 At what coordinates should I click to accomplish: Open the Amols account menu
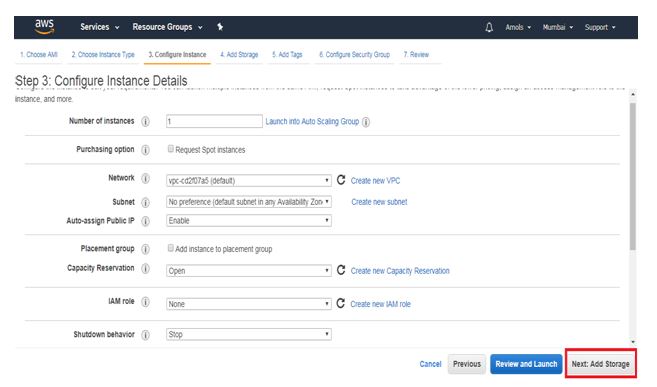(518, 27)
